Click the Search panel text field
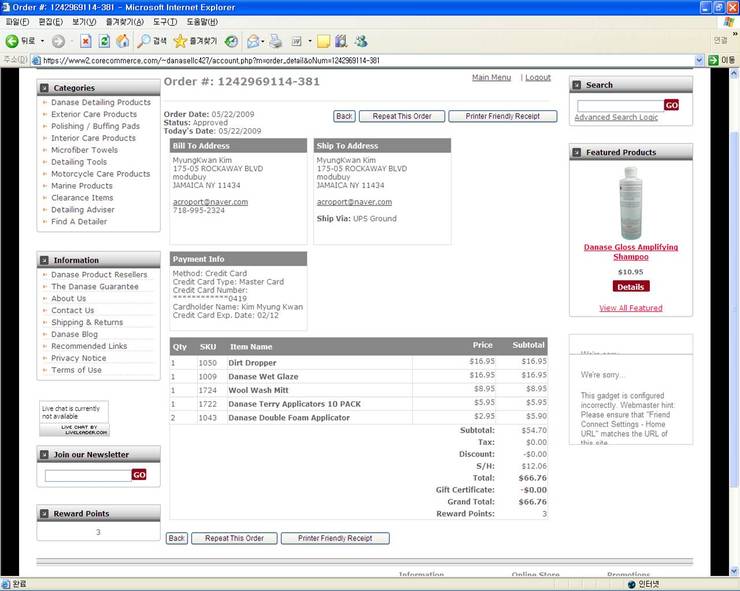This screenshot has height=591, width=740. (620, 105)
